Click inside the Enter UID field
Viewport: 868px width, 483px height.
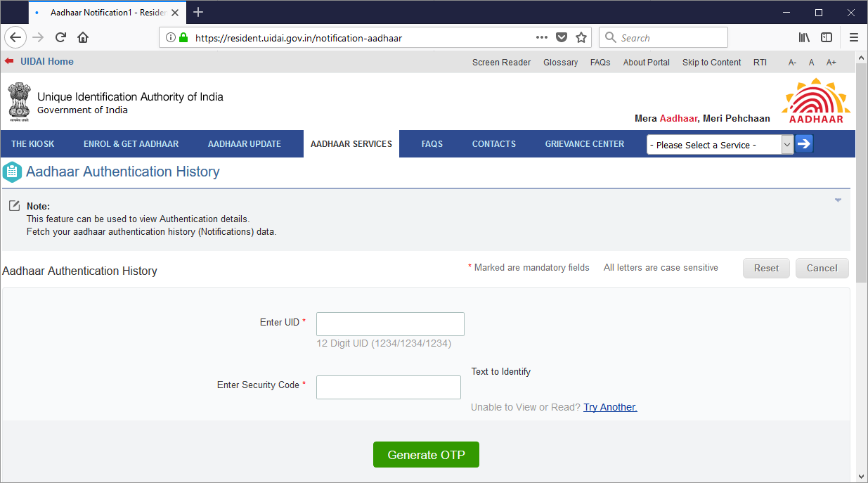[389, 323]
